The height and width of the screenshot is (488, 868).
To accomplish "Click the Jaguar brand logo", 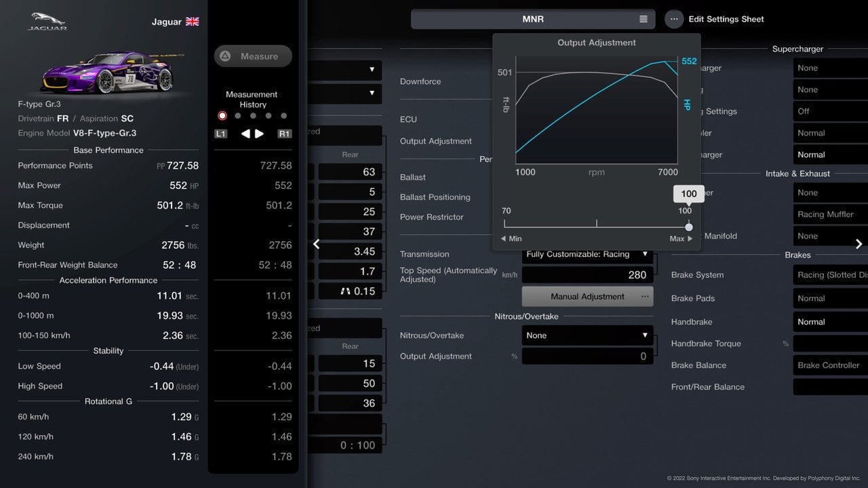I will click(47, 22).
